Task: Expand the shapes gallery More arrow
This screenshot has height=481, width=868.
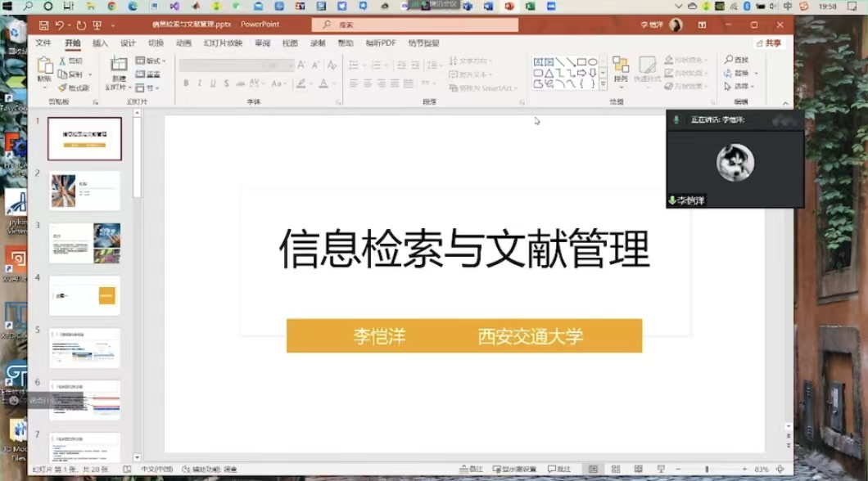Action: tap(603, 84)
